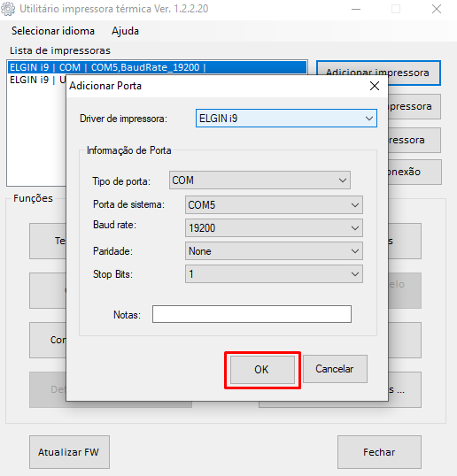Click into the Notas text field
This screenshot has width=457, height=476.
[x=252, y=314]
